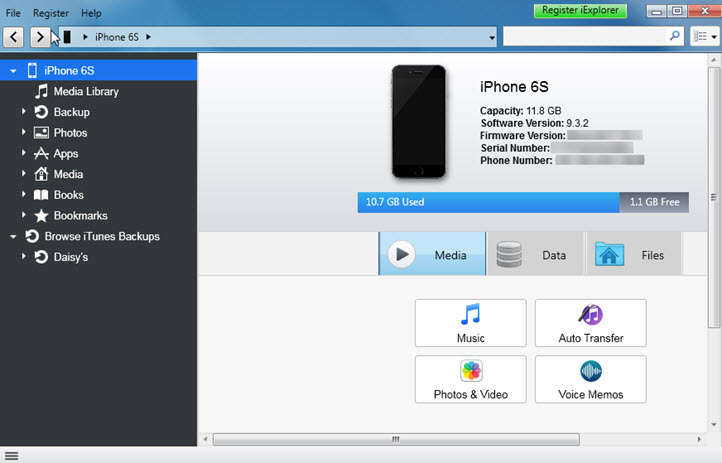Viewport: 722px width, 463px height.
Task: Click the search magnifier icon
Action: click(x=675, y=36)
